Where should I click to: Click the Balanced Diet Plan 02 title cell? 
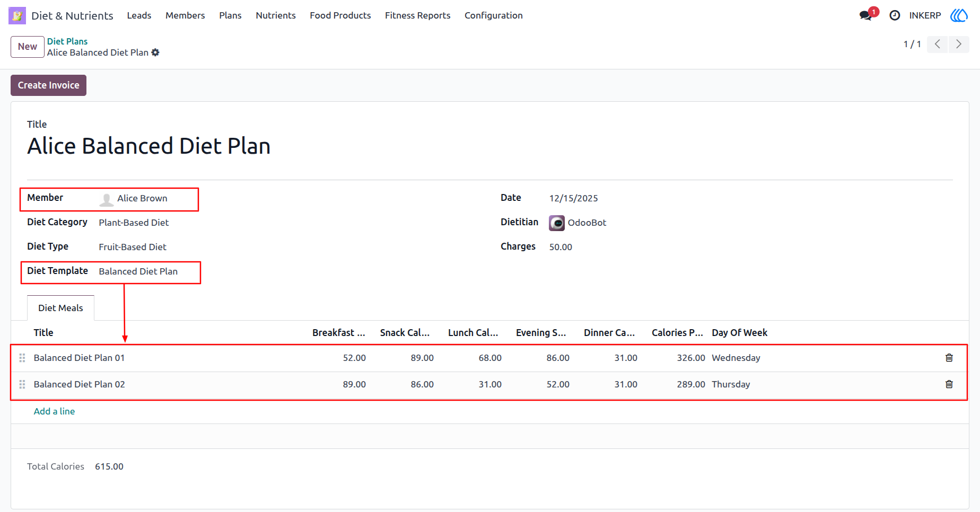click(79, 384)
